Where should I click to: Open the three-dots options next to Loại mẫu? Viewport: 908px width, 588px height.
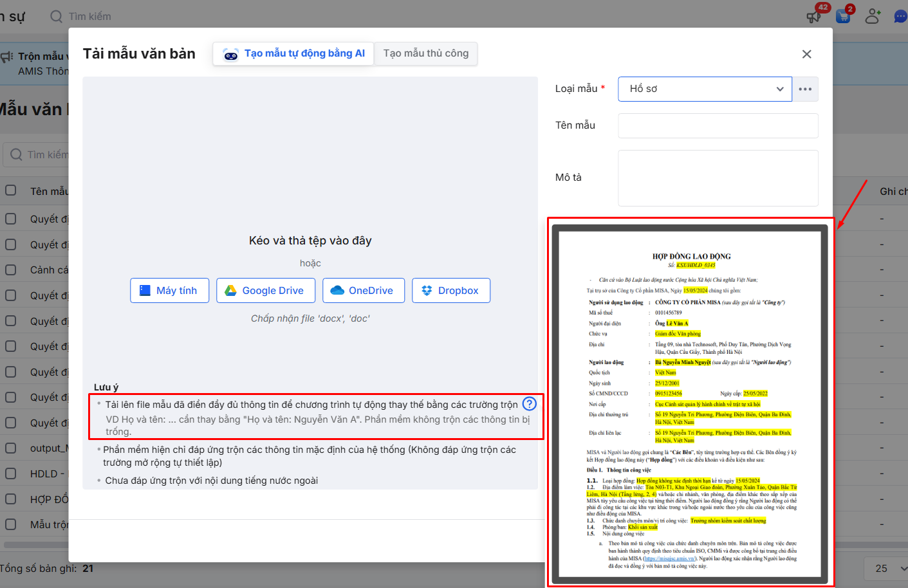(x=805, y=89)
